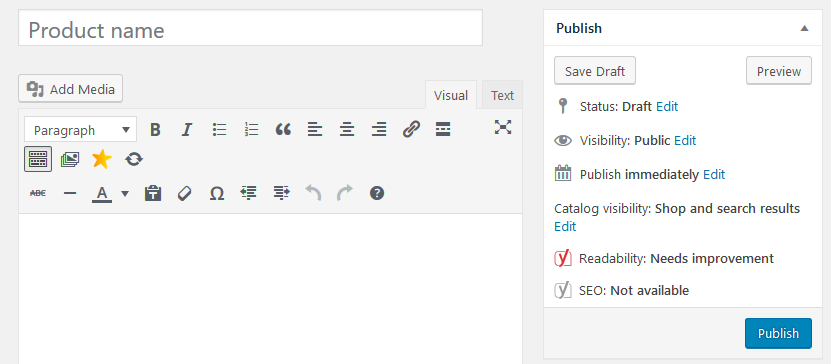This screenshot has height=364, width=831.
Task: Center align the text
Action: 347,129
